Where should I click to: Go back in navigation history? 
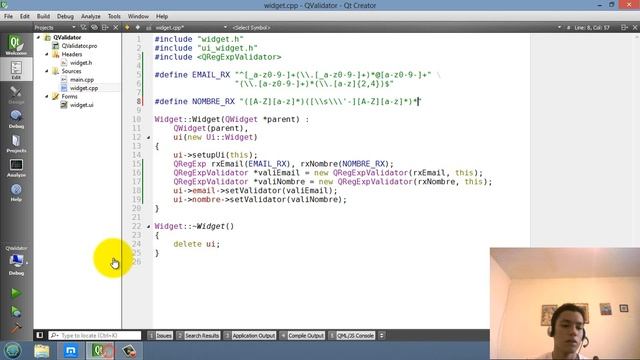127,27
